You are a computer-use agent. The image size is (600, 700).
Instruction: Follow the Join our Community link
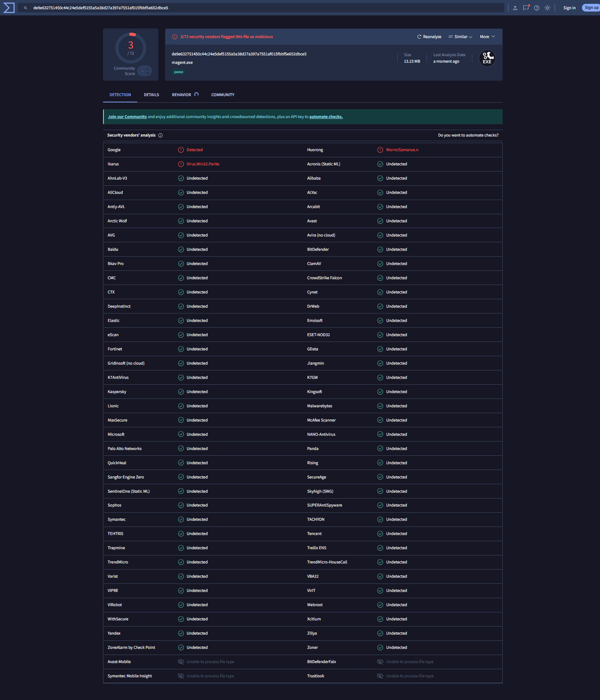click(x=127, y=117)
